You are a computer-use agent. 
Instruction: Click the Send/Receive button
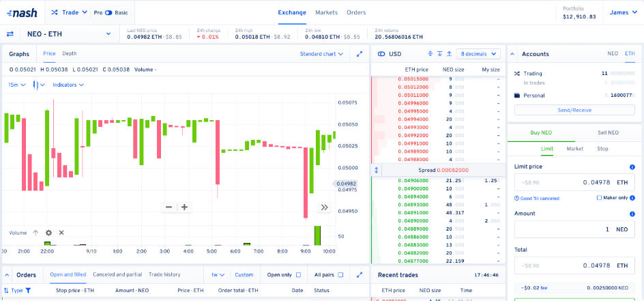click(574, 110)
